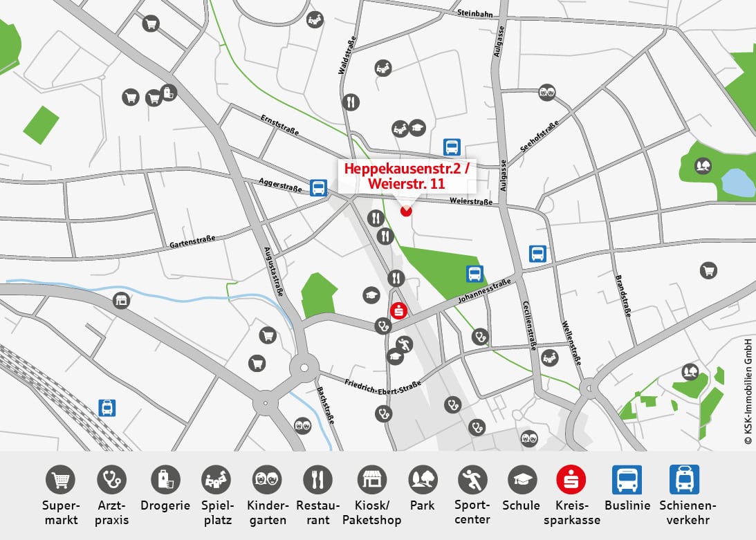Select the restaurant marker just above Kreissparkasse

(x=396, y=278)
